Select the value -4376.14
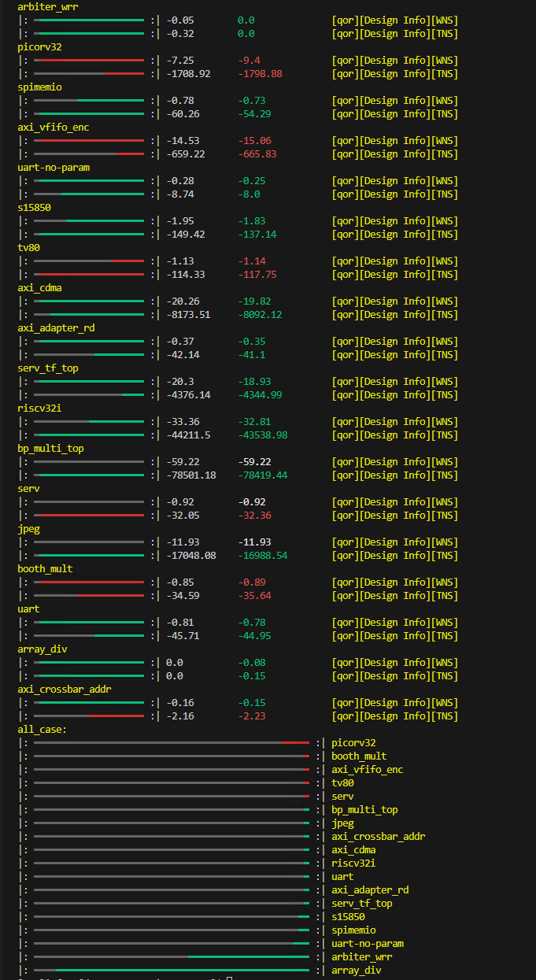The height and width of the screenshot is (980, 536). pyautogui.click(x=188, y=395)
